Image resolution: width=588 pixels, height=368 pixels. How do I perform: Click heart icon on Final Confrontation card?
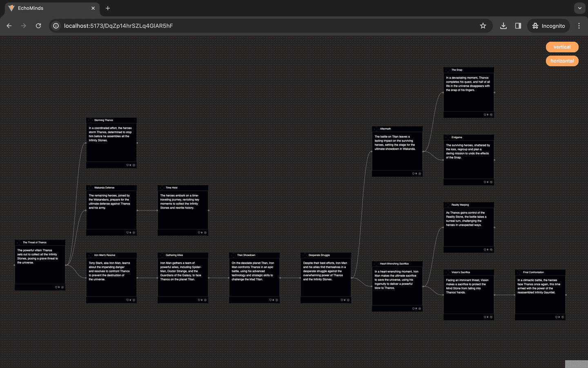(556, 317)
